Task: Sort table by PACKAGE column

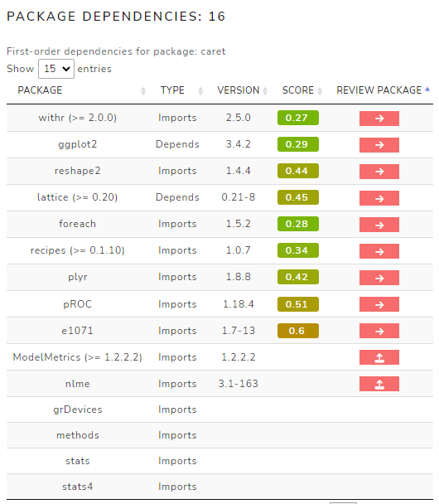Action: pyautogui.click(x=40, y=90)
